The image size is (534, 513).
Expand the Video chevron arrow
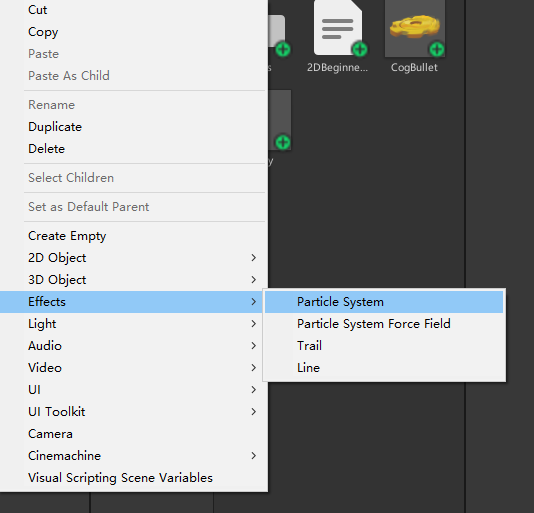(x=253, y=368)
